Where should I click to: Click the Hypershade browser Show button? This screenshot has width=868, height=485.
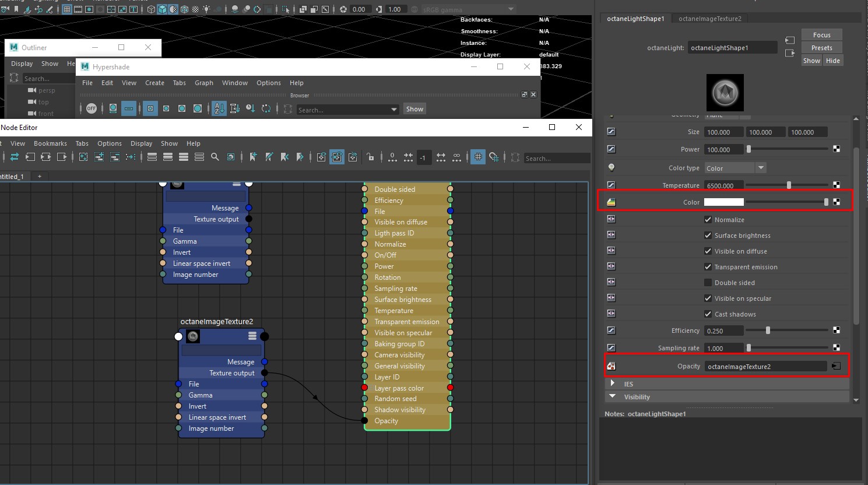[x=414, y=109]
